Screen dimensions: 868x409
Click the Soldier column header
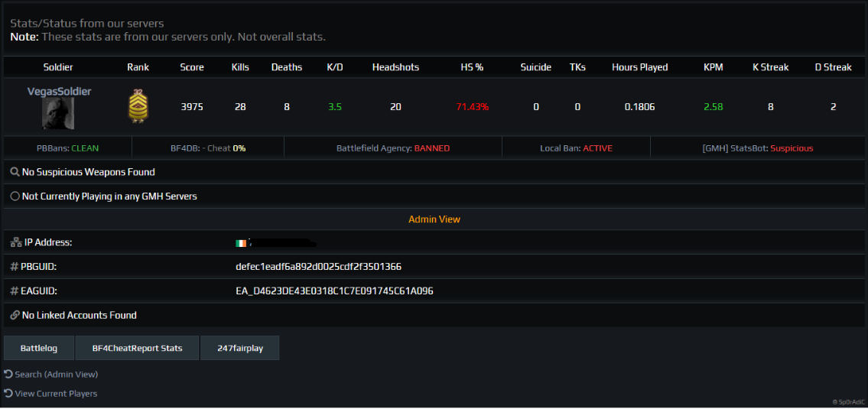coord(58,67)
